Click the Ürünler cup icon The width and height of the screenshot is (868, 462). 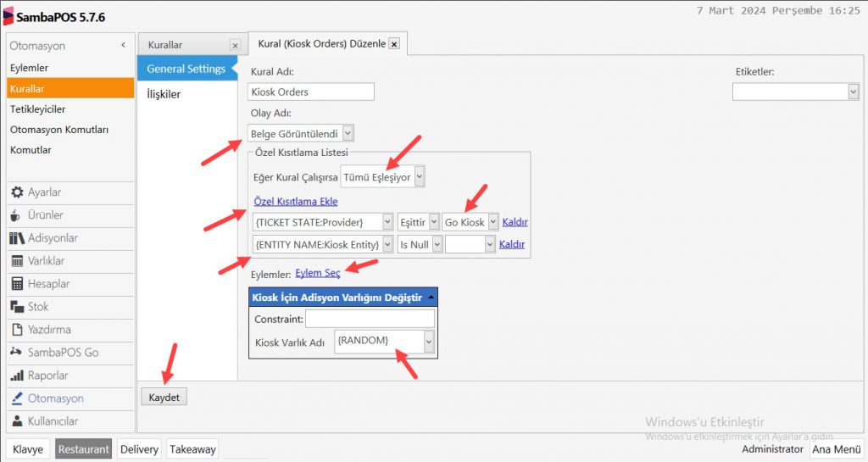(x=17, y=215)
